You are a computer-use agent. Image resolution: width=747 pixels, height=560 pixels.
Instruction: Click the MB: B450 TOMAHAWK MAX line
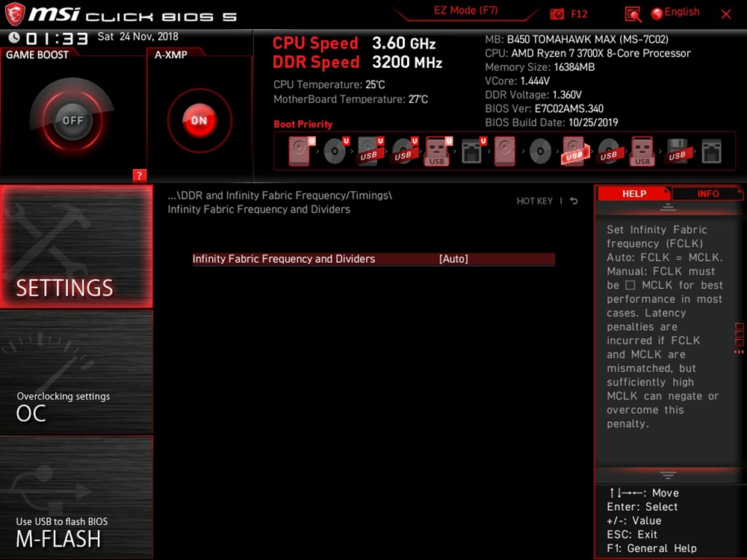point(577,40)
